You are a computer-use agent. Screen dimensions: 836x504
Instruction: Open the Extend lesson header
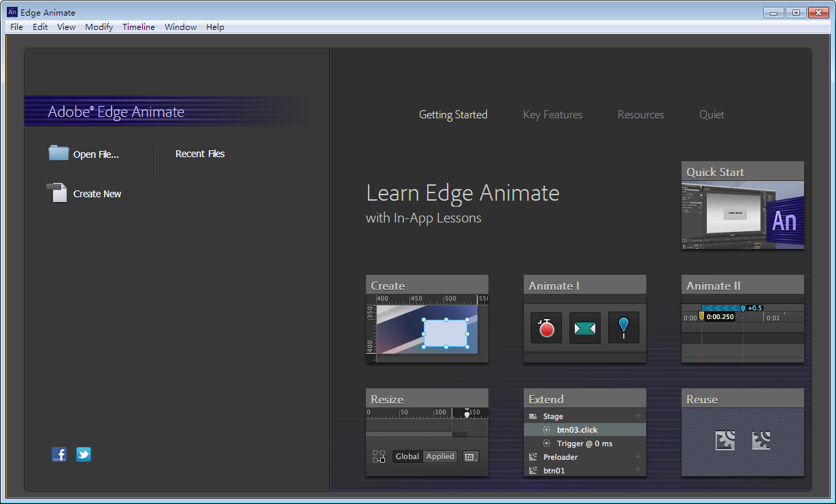click(x=585, y=399)
